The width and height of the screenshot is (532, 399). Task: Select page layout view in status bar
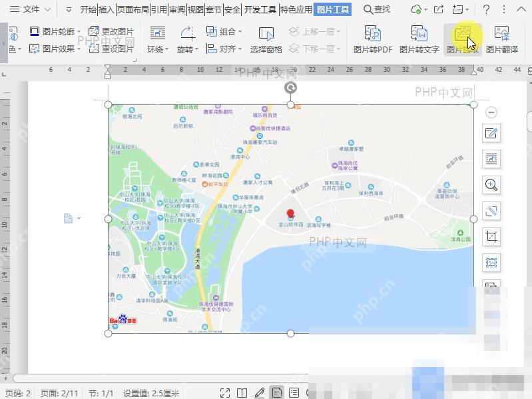click(277, 392)
